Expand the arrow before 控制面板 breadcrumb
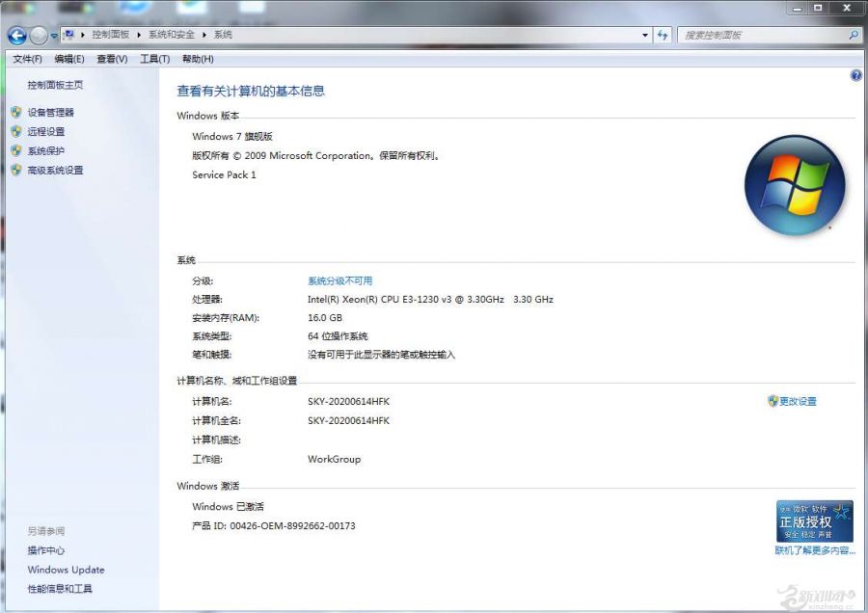868x613 pixels. pyautogui.click(x=83, y=35)
